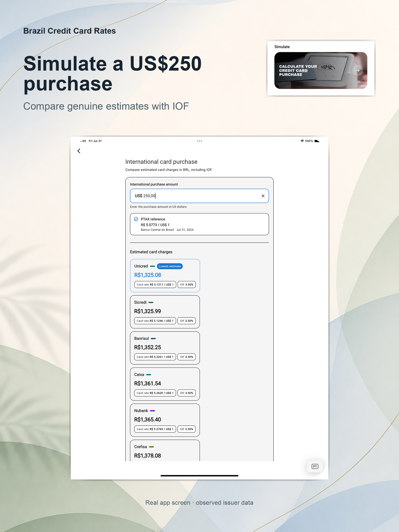Click Unicred IOF 3.50% chip

pyautogui.click(x=187, y=285)
